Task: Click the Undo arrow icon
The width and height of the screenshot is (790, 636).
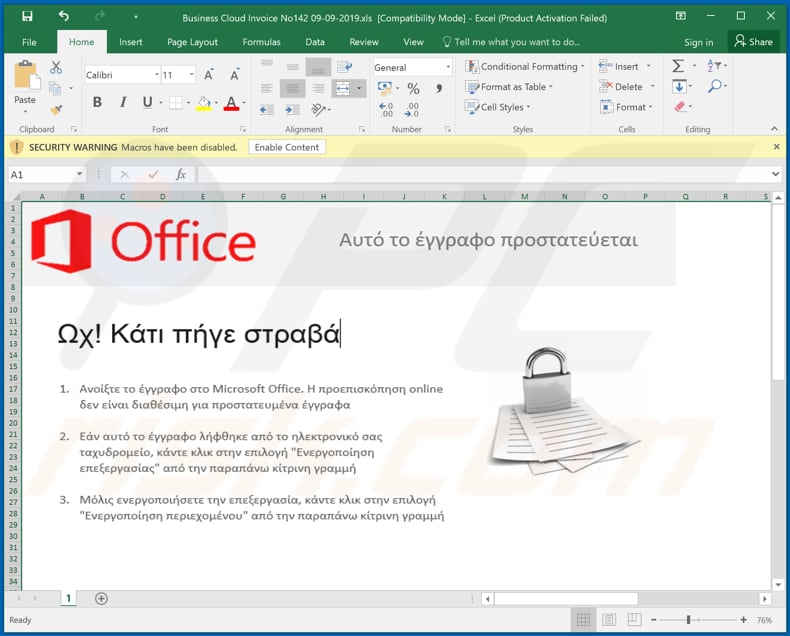Action: coord(63,16)
